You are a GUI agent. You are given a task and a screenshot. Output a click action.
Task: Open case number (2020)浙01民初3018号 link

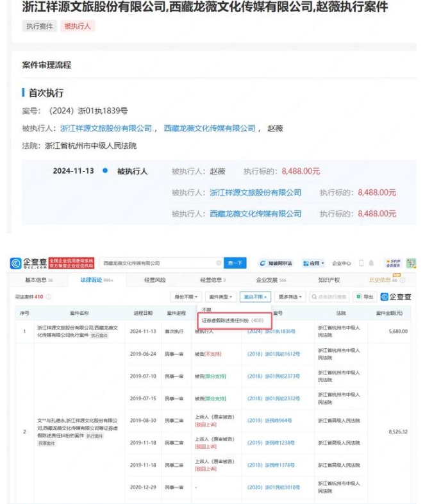(274, 487)
